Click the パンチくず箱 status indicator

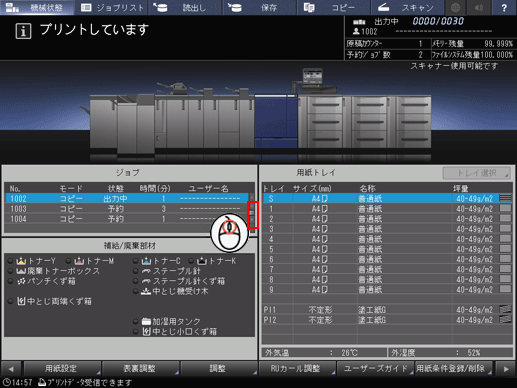coord(10,281)
